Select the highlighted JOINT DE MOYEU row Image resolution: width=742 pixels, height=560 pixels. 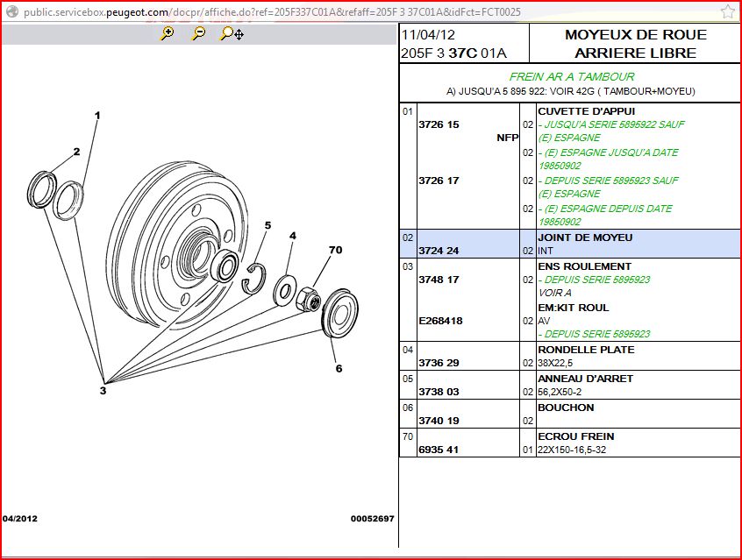pyautogui.click(x=569, y=244)
